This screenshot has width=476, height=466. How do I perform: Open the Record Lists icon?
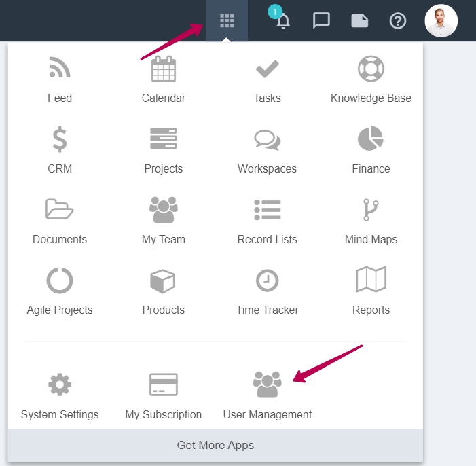coord(267,210)
